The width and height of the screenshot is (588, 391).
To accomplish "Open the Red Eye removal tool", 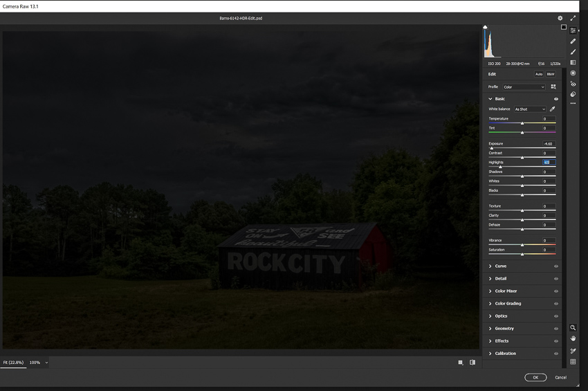I will point(573,84).
